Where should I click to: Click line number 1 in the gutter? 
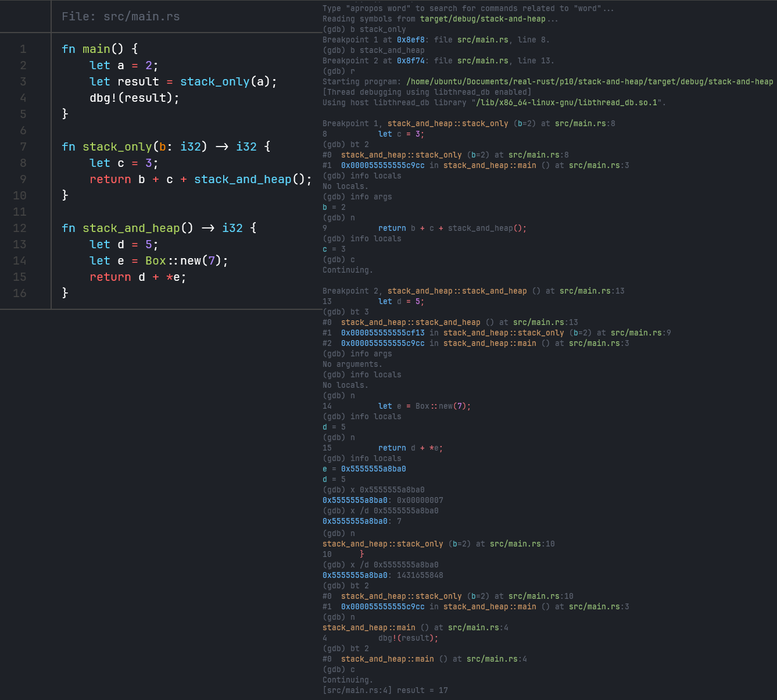pyautogui.click(x=23, y=49)
